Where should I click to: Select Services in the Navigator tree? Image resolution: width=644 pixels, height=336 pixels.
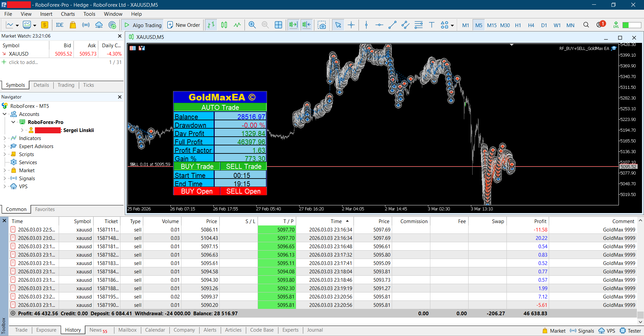28,162
